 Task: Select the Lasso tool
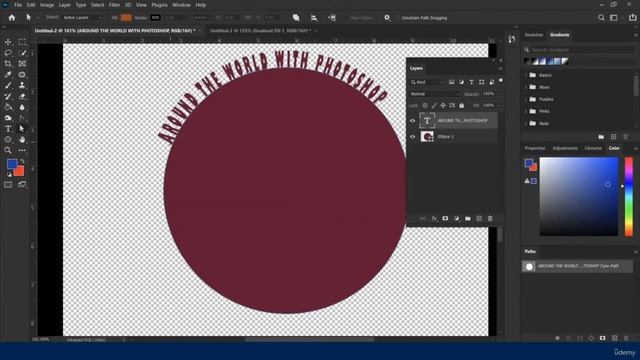coord(8,53)
